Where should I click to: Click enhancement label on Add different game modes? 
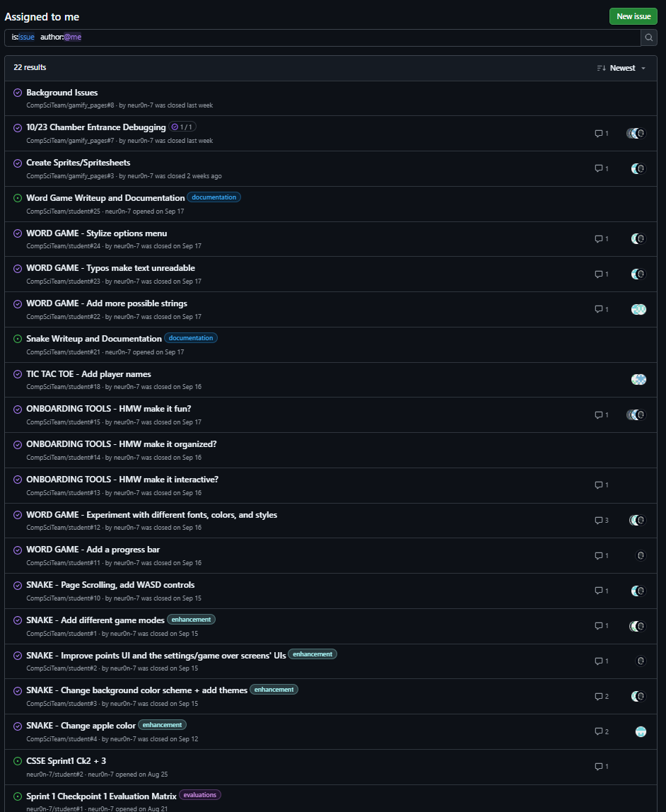point(191,620)
